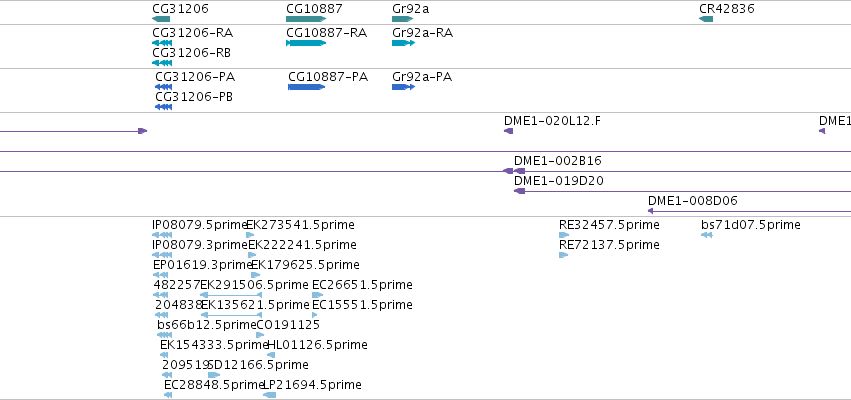This screenshot has height=400, width=851.
Task: Select the Gr92a gene arrow glyph
Action: coord(403,19)
